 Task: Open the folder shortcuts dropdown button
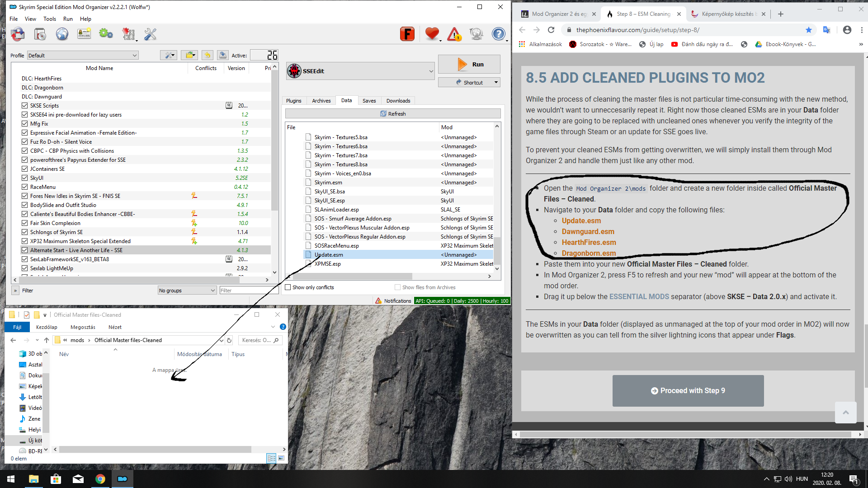[190, 55]
